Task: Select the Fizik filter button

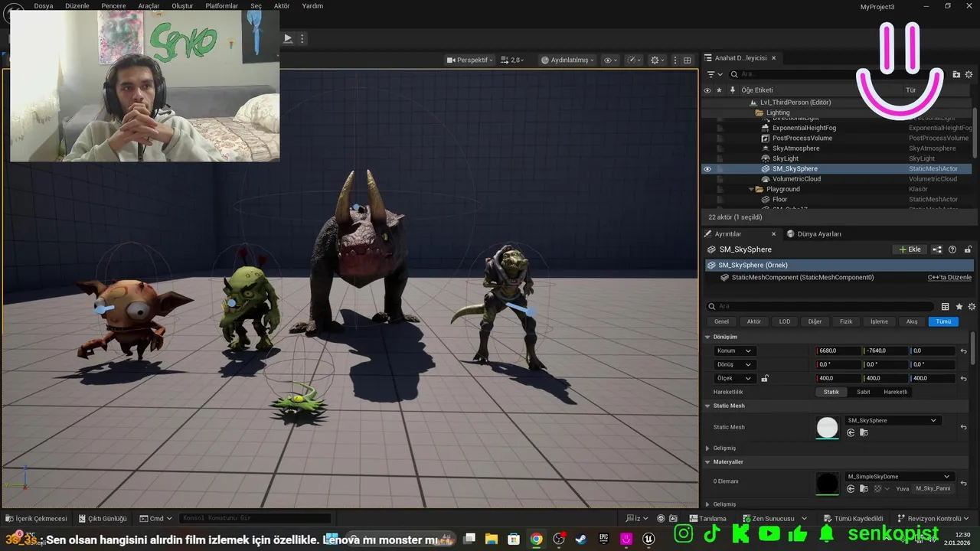Action: tap(846, 321)
